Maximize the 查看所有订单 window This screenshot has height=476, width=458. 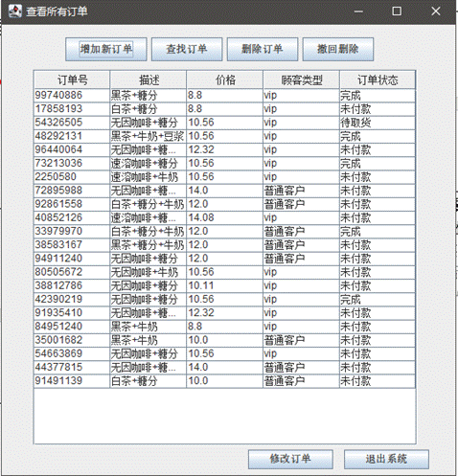[x=397, y=11]
